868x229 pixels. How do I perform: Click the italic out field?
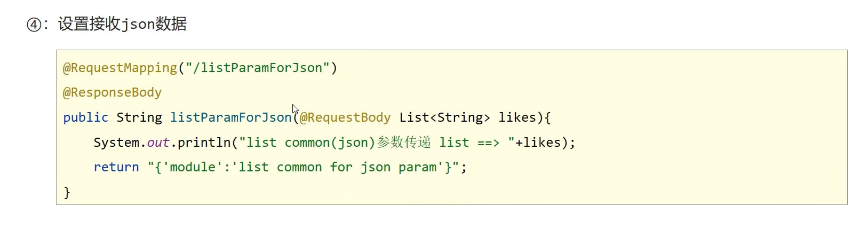tap(158, 143)
